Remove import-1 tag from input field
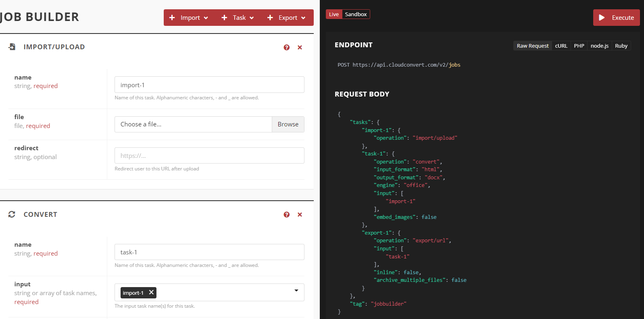644x319 pixels. [x=151, y=292]
